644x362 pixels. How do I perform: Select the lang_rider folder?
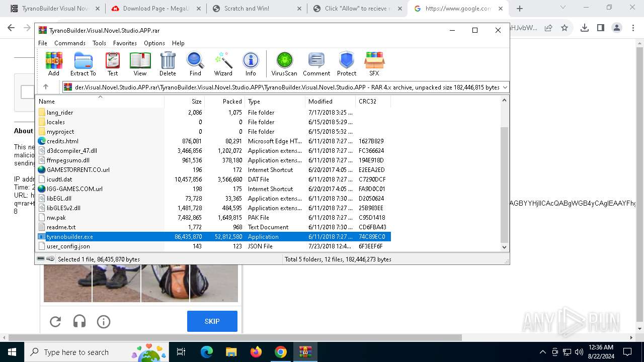60,113
